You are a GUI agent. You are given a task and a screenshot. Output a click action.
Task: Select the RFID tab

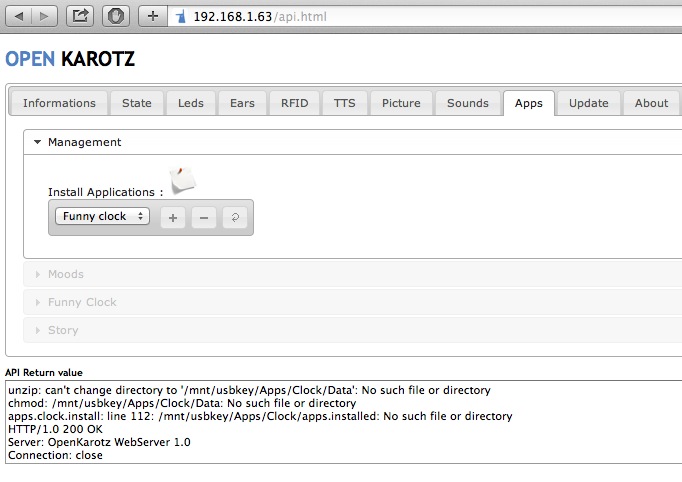click(x=294, y=103)
